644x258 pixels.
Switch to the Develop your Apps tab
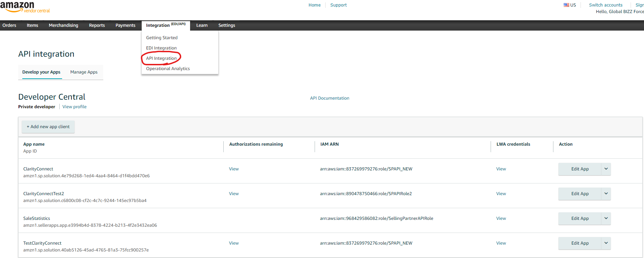coord(41,72)
